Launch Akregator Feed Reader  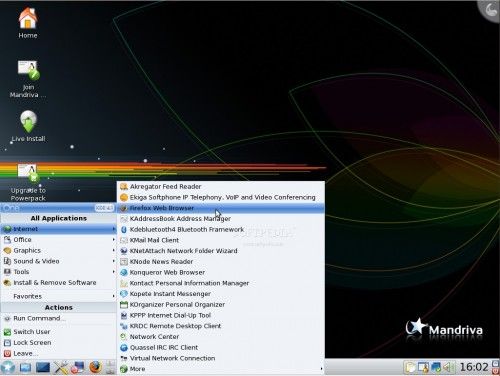tap(221, 187)
